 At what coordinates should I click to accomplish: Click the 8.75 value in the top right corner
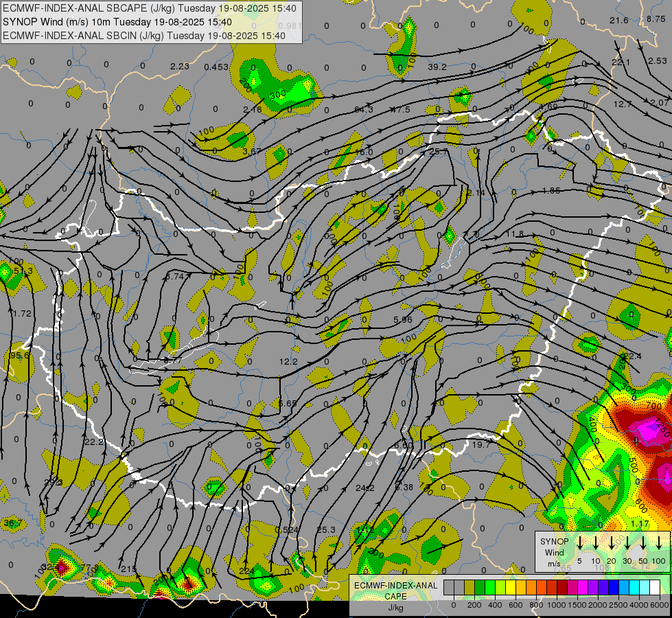click(x=656, y=19)
